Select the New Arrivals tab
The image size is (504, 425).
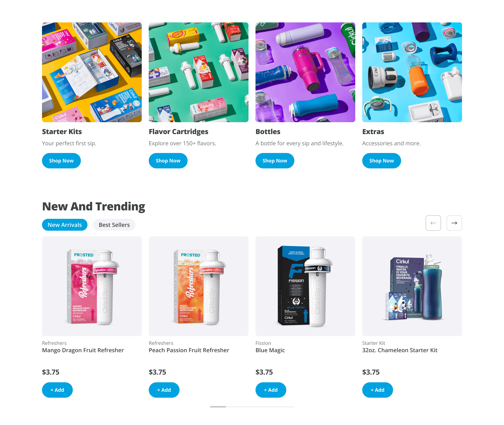(65, 225)
